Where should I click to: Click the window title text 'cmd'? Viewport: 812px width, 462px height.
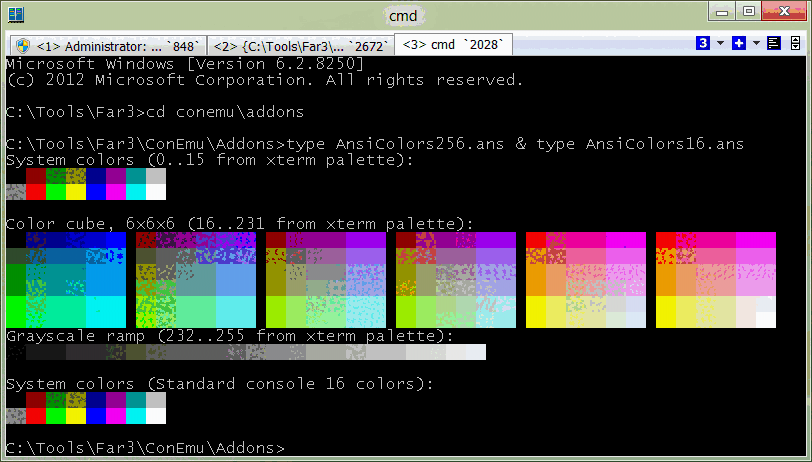(403, 16)
